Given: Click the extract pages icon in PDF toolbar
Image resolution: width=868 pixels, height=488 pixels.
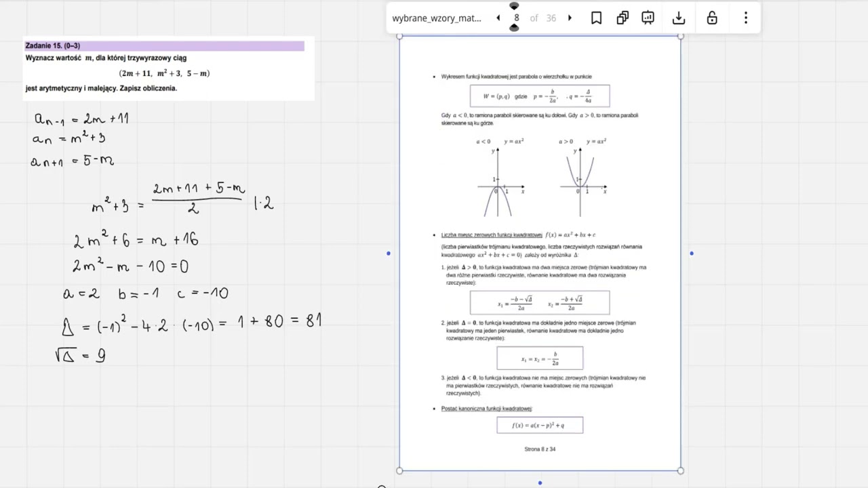Looking at the screenshot, I should click(623, 18).
